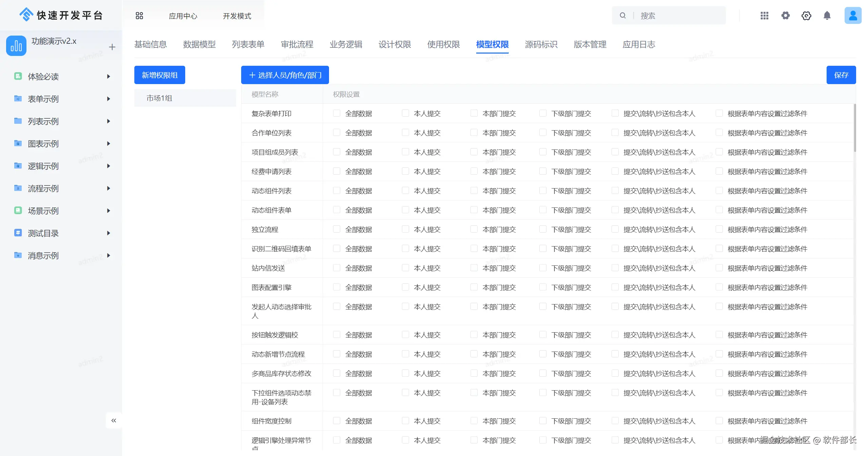Click the user avatar icon
Viewport: 868px width, 456px height.
point(852,16)
